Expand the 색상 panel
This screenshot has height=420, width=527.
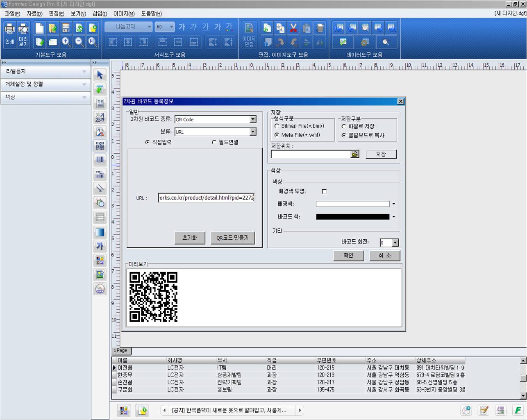45,97
